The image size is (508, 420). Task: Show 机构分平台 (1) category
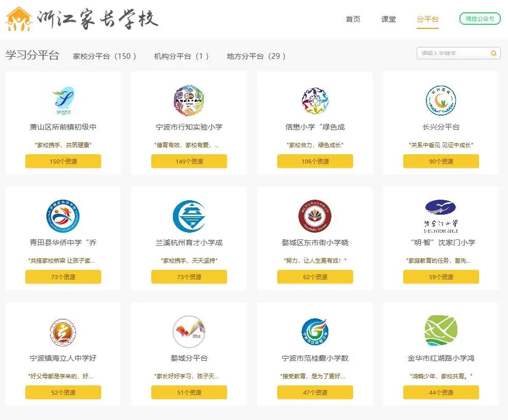[181, 56]
